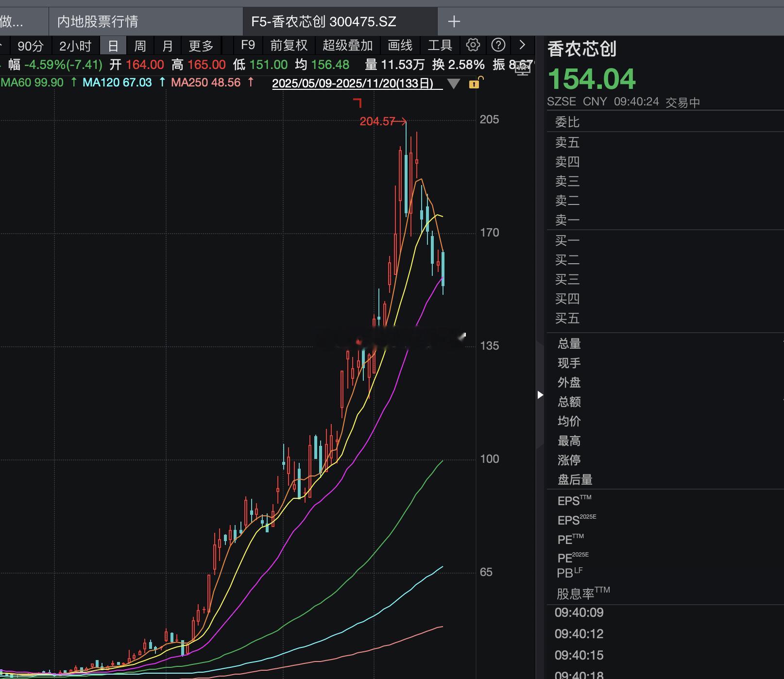Open the date range dropdown triangle
The height and width of the screenshot is (679, 784).
(x=454, y=84)
